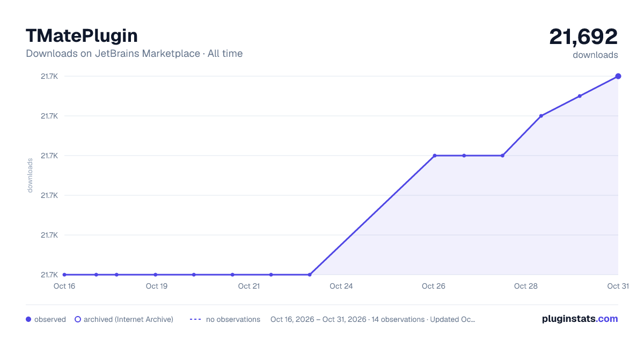Click the 'Oct 26' axis label

[434, 286]
